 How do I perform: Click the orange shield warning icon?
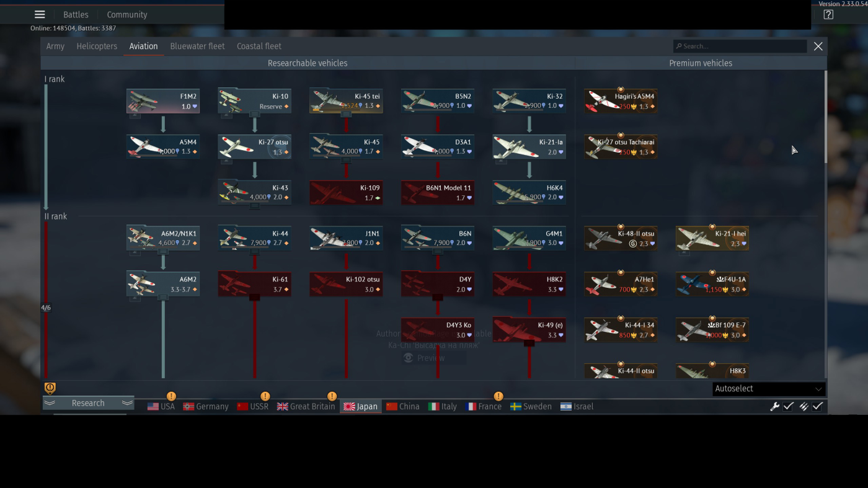[50, 388]
